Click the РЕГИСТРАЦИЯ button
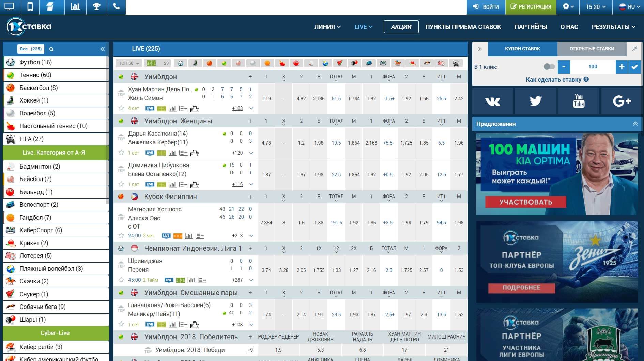 coord(531,7)
